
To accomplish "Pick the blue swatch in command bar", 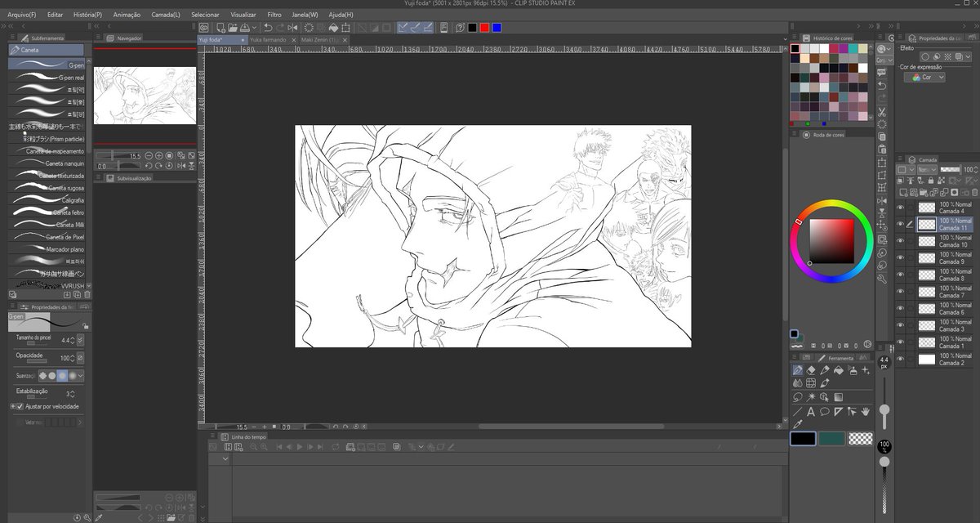I will click(x=497, y=28).
